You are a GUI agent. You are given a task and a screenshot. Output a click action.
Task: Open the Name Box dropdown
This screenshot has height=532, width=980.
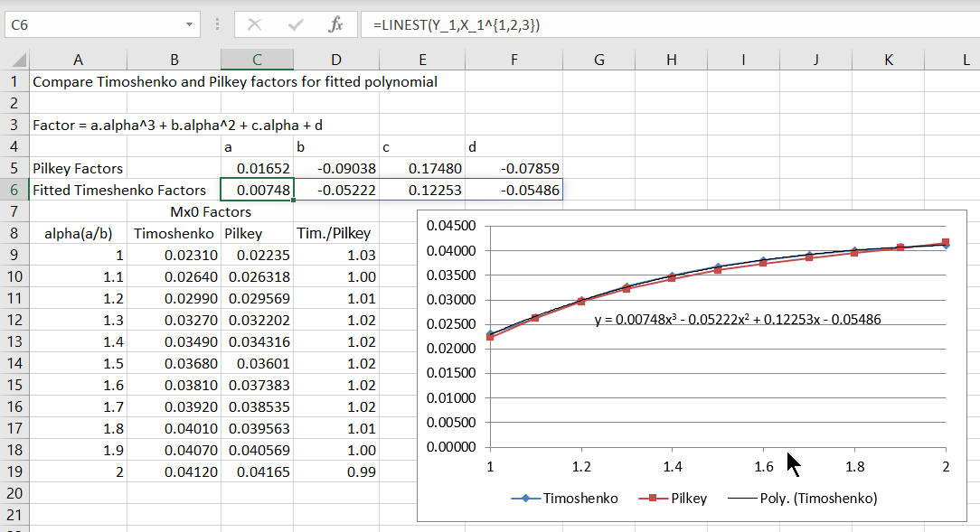(x=189, y=23)
